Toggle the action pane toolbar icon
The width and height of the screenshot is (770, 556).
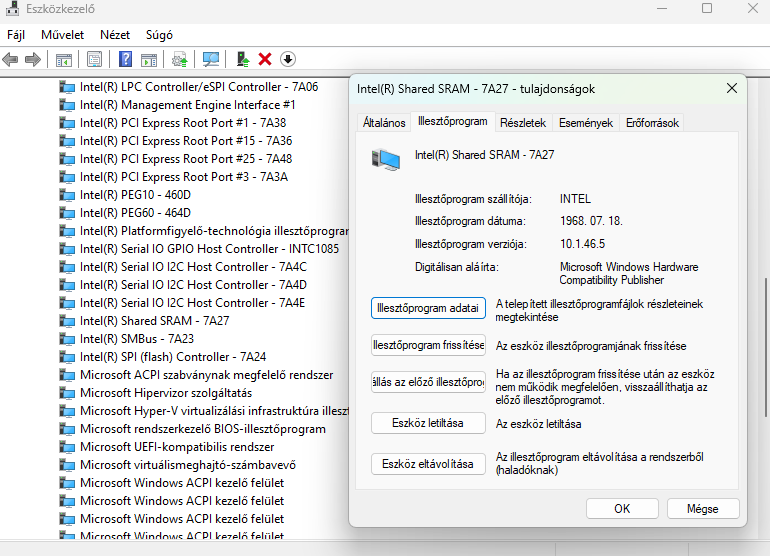pyautogui.click(x=149, y=60)
